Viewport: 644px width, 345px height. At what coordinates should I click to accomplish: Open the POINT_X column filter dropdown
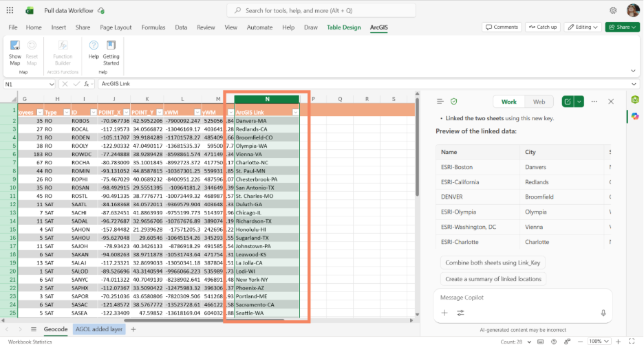click(126, 113)
